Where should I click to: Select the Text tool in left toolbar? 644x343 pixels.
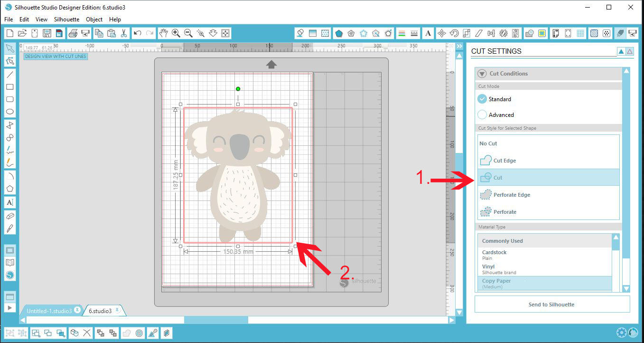(x=9, y=202)
